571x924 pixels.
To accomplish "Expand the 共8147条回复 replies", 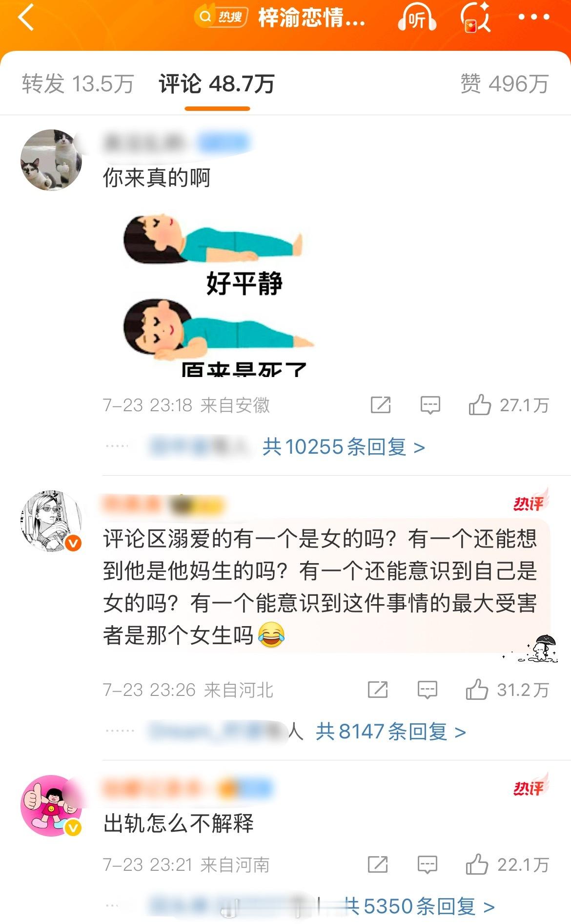I will [391, 732].
